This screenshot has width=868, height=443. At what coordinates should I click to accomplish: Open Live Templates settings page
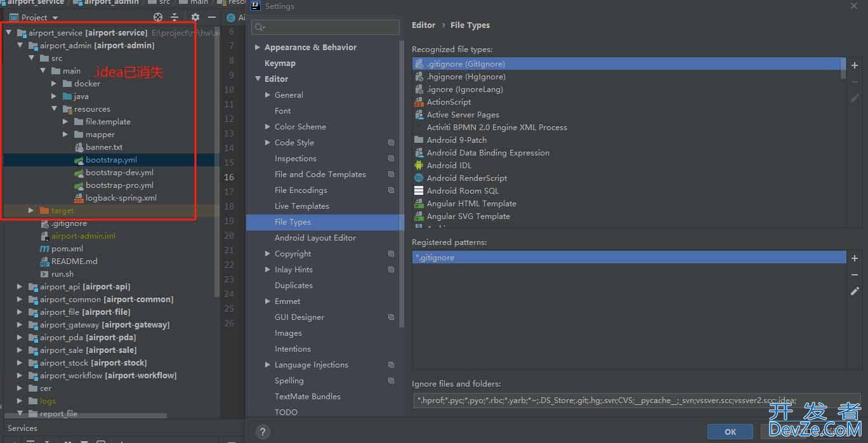pyautogui.click(x=301, y=206)
